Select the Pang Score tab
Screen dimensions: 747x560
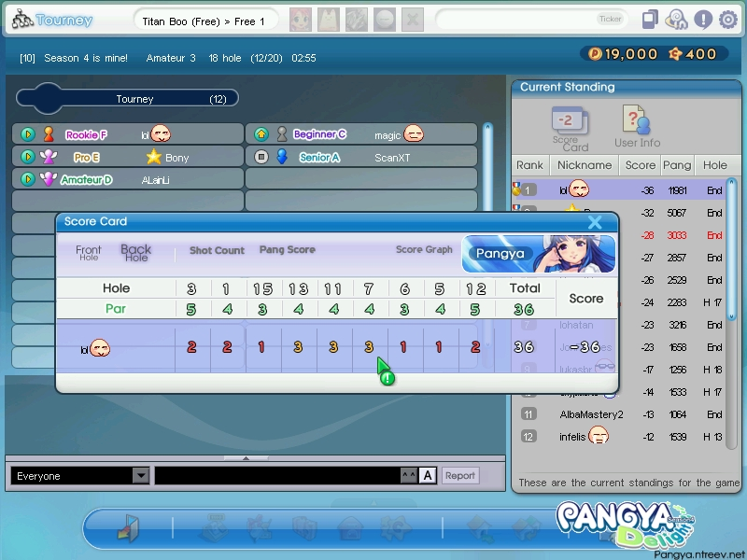tap(288, 249)
